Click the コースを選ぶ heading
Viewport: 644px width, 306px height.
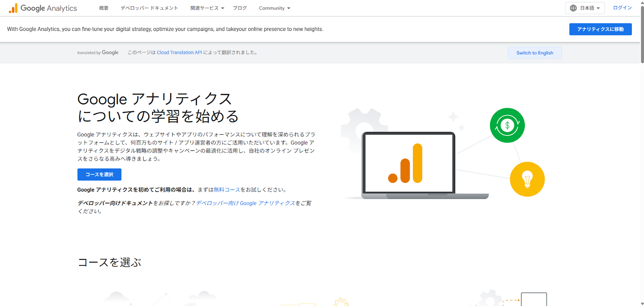(109, 263)
